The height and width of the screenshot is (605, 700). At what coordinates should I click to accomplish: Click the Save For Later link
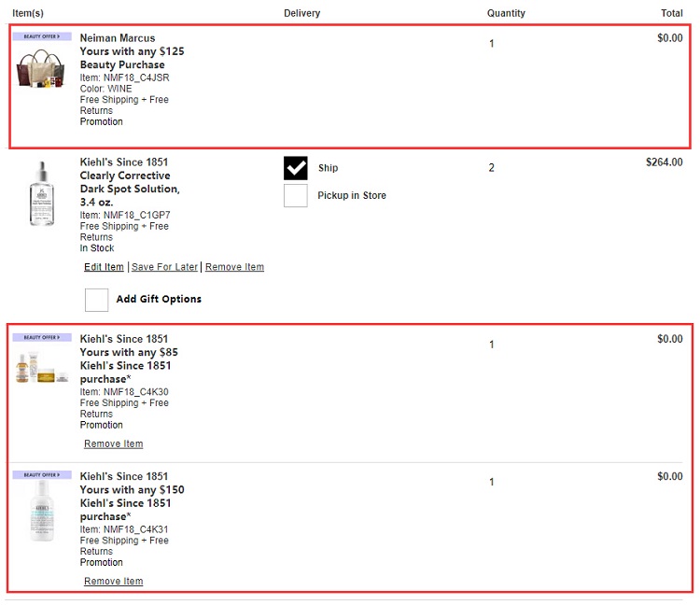tap(164, 267)
